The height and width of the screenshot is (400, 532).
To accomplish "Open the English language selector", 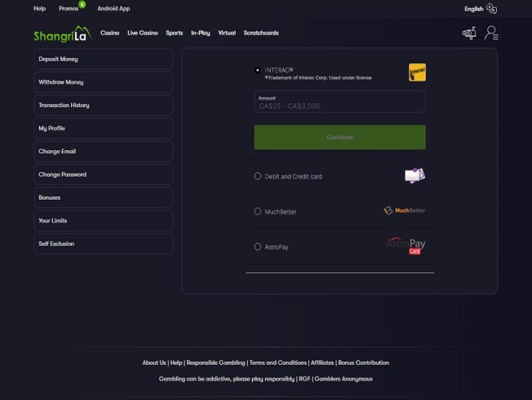I will click(473, 9).
